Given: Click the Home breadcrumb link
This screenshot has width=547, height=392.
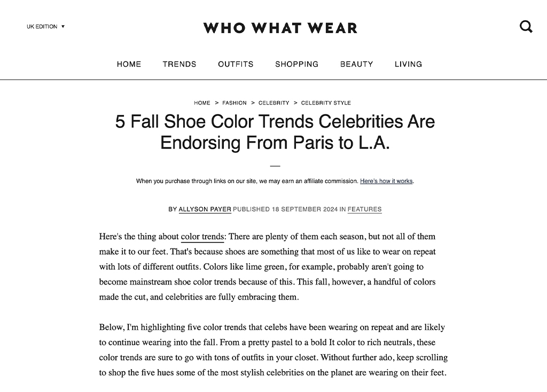Looking at the screenshot, I should click(202, 103).
